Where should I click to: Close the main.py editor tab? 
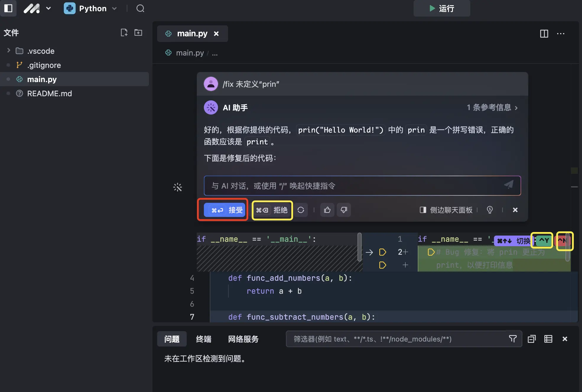pyautogui.click(x=216, y=34)
